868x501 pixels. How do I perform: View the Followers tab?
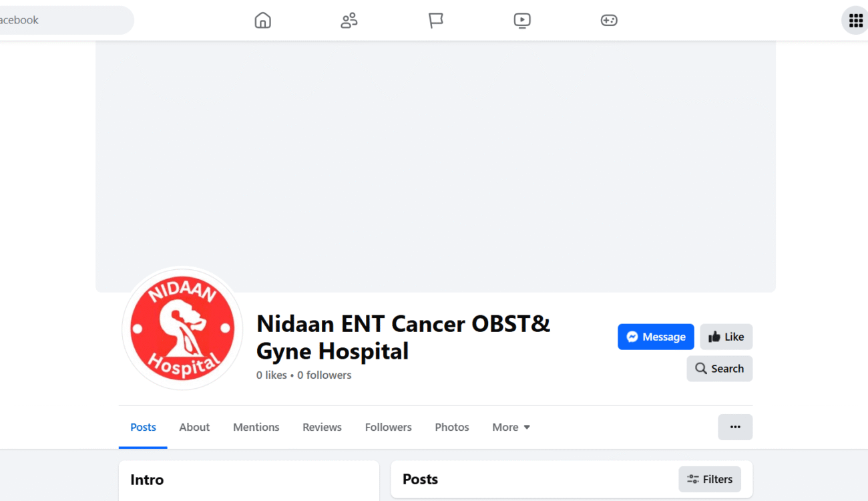[x=389, y=427]
